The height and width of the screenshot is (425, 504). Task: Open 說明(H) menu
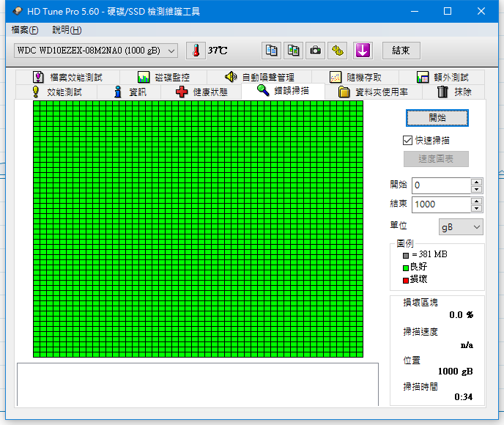[x=67, y=30]
